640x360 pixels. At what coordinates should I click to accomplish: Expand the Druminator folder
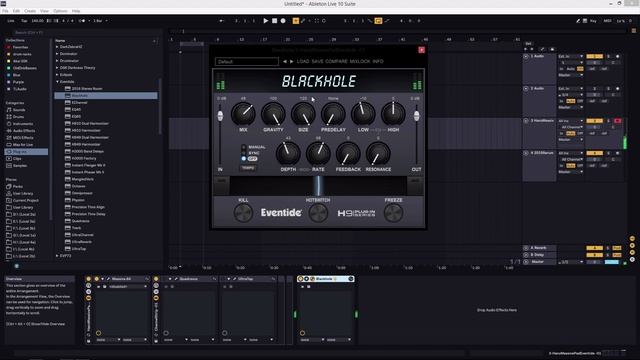click(x=57, y=61)
